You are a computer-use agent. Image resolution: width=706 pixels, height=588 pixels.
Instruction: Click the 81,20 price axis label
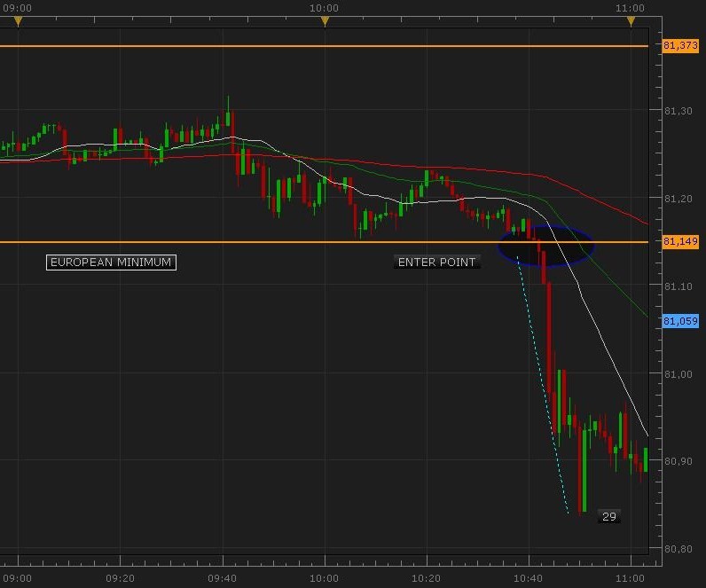pos(679,199)
